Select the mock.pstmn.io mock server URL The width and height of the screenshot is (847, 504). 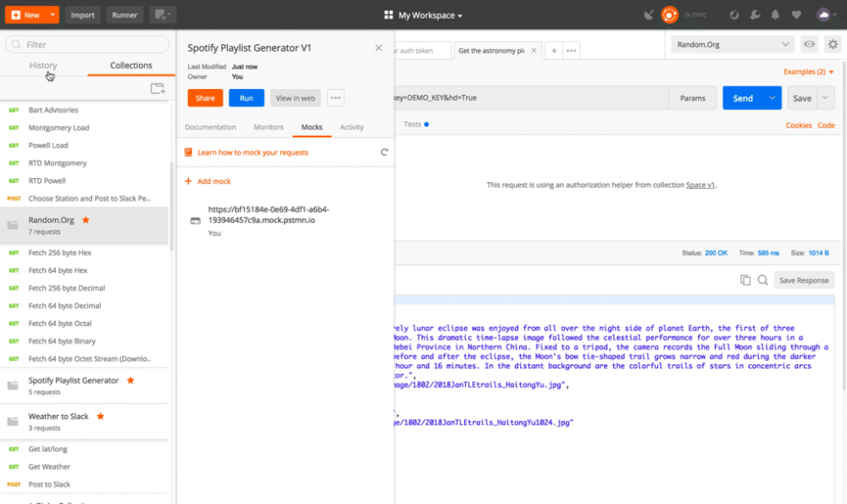[268, 214]
